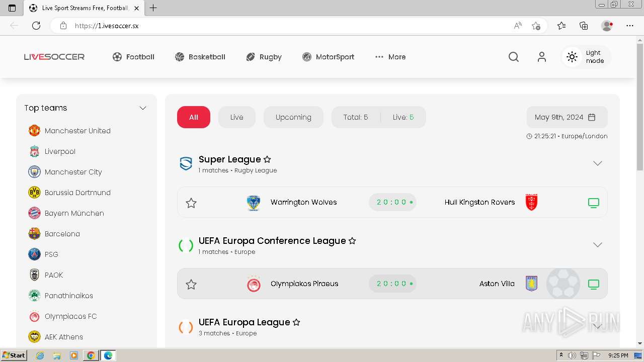Collapse the Super League section
644x362 pixels.
pos(597,163)
